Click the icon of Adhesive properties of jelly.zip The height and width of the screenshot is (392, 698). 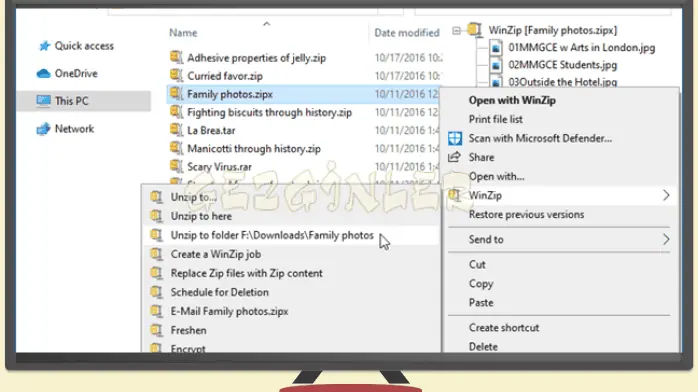coord(176,58)
